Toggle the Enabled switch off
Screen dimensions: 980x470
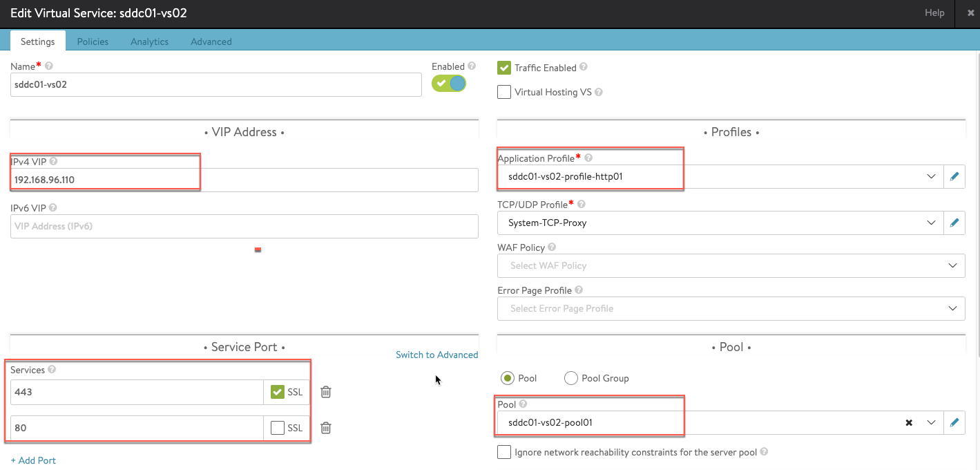(449, 84)
